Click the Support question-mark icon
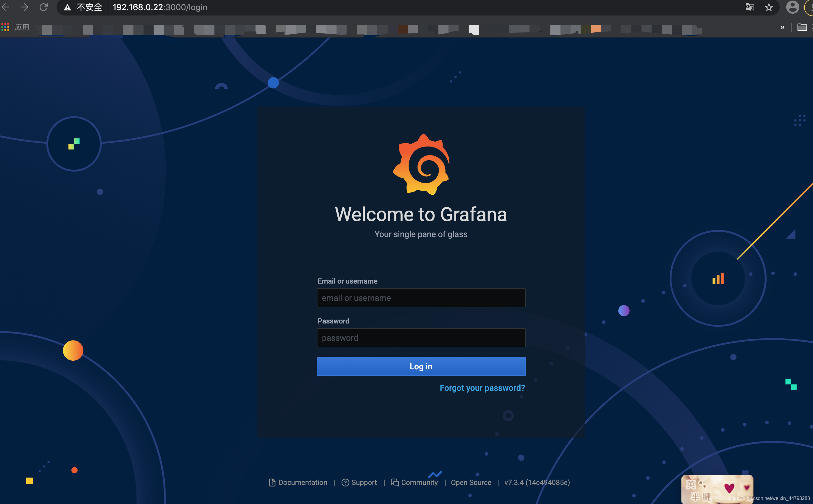Viewport: 813px width, 504px height. point(345,482)
